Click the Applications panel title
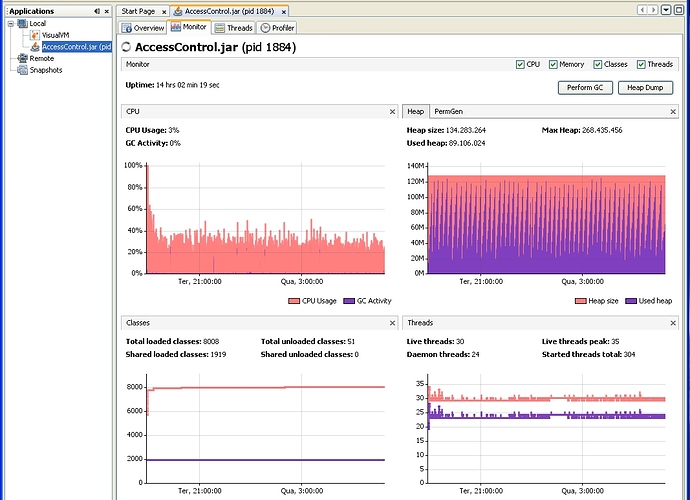The image size is (690, 500). (32, 11)
